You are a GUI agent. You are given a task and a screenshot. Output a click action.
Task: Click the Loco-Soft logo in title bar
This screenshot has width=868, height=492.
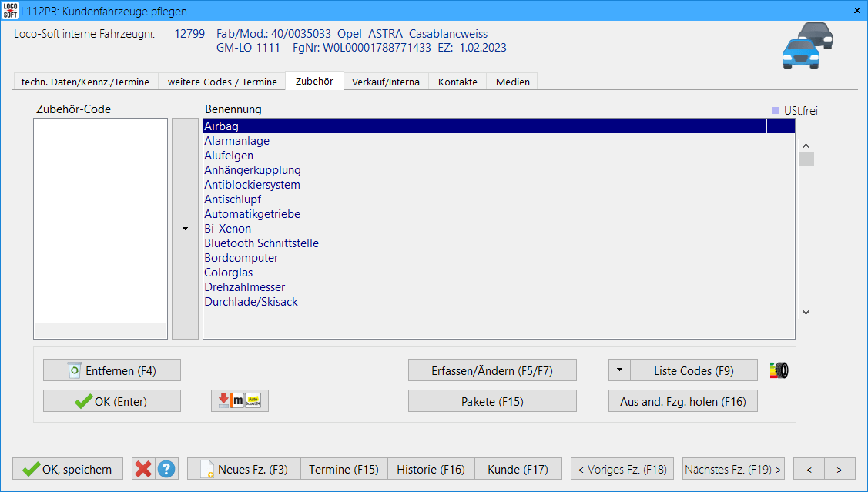coord(10,11)
